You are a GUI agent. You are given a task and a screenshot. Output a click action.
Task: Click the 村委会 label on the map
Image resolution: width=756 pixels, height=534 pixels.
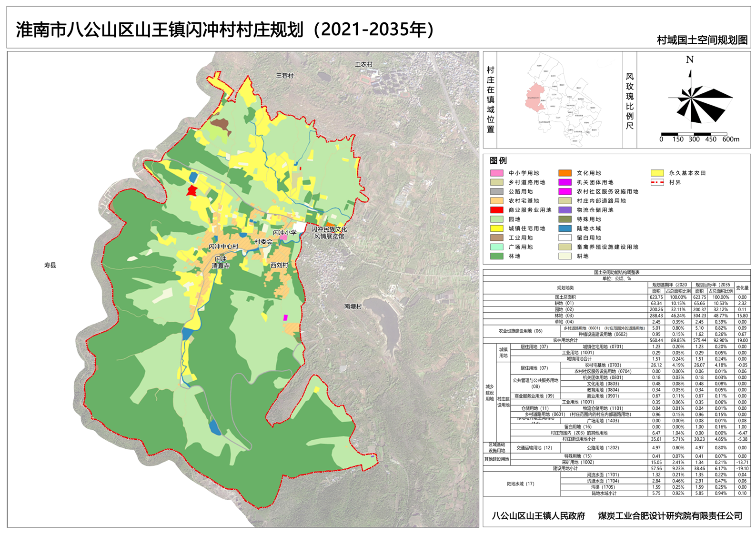click(263, 242)
